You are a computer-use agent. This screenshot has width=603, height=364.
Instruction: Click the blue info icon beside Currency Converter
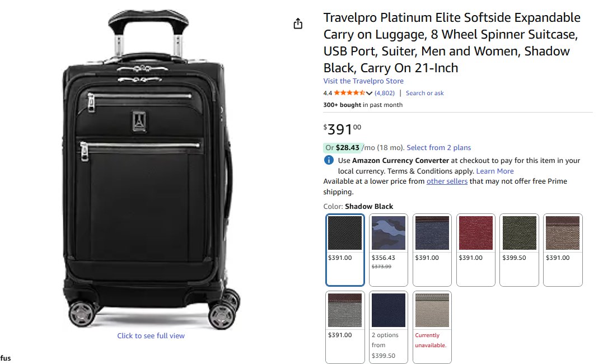tap(329, 160)
